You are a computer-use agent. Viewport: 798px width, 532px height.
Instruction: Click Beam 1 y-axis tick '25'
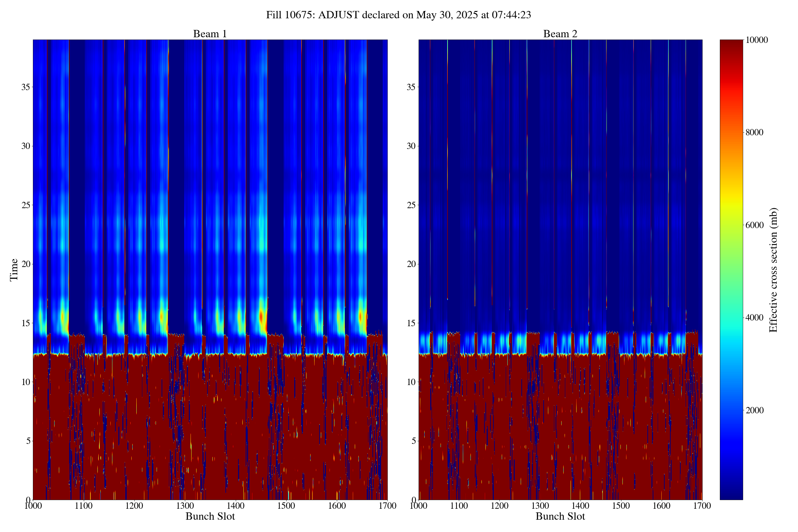click(26, 205)
